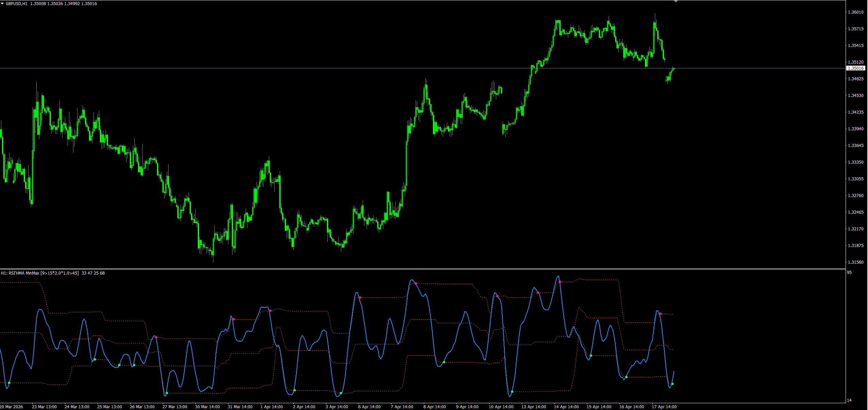Click the gray chart shift triangle marker
This screenshot has height=410, width=868.
676,1
